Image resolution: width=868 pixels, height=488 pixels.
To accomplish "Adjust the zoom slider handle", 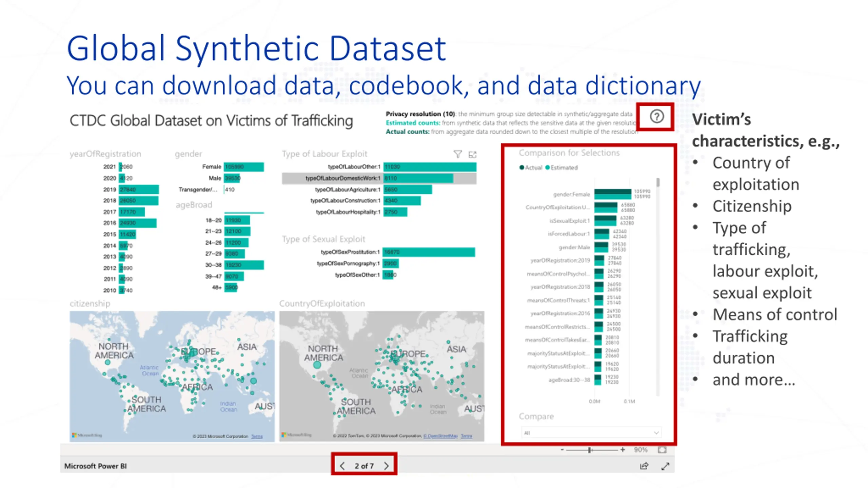I will (590, 450).
